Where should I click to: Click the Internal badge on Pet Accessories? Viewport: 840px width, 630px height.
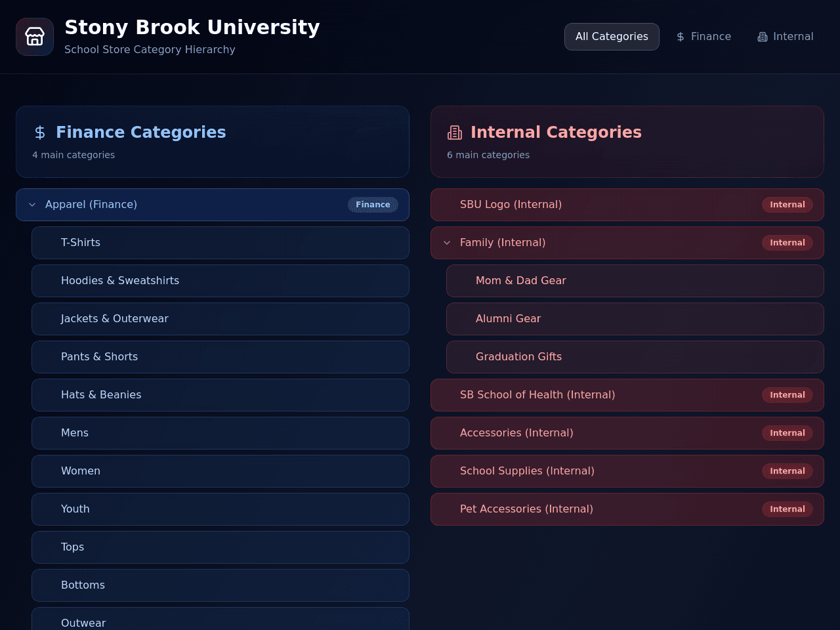[787, 509]
